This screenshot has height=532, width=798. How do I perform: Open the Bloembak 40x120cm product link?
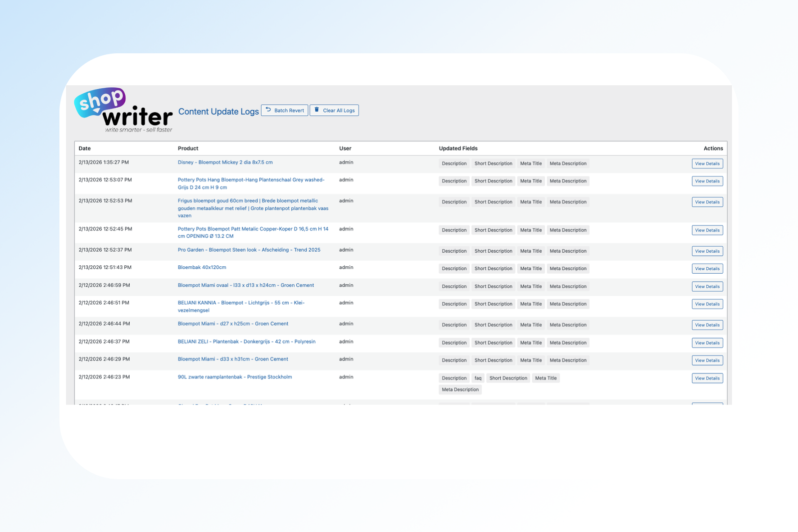pos(201,268)
